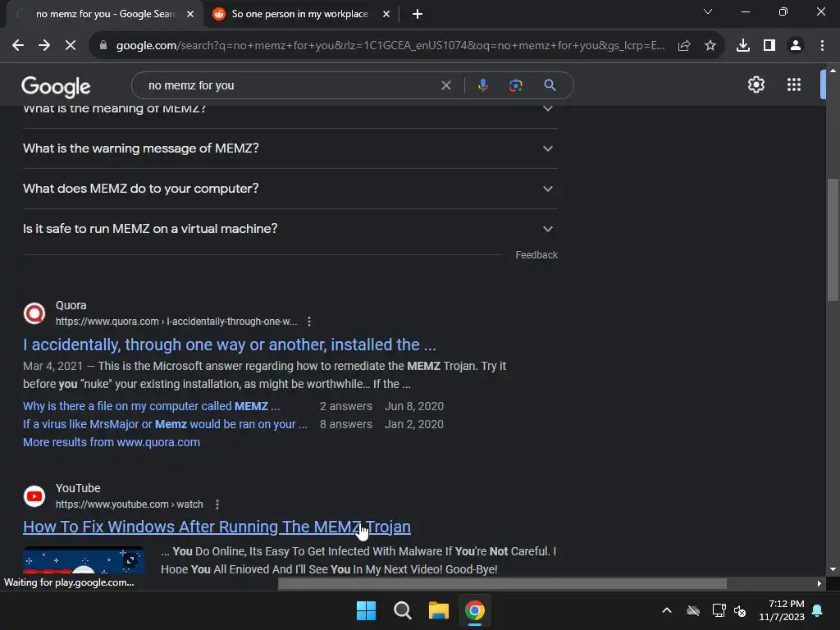Screen dimensions: 840x630
Task: Open the tab search dropdown arrow
Action: point(708,11)
